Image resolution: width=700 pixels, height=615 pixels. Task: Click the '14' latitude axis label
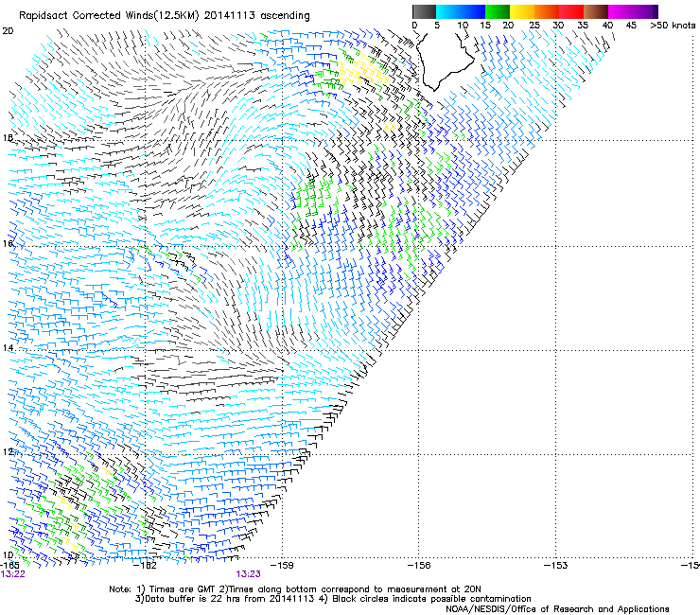coord(8,347)
